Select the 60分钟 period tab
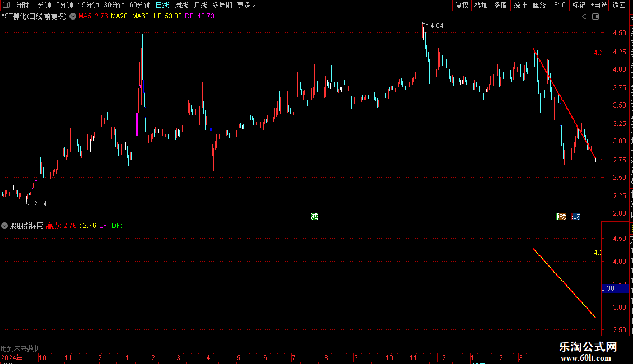The image size is (633, 364). [139, 5]
